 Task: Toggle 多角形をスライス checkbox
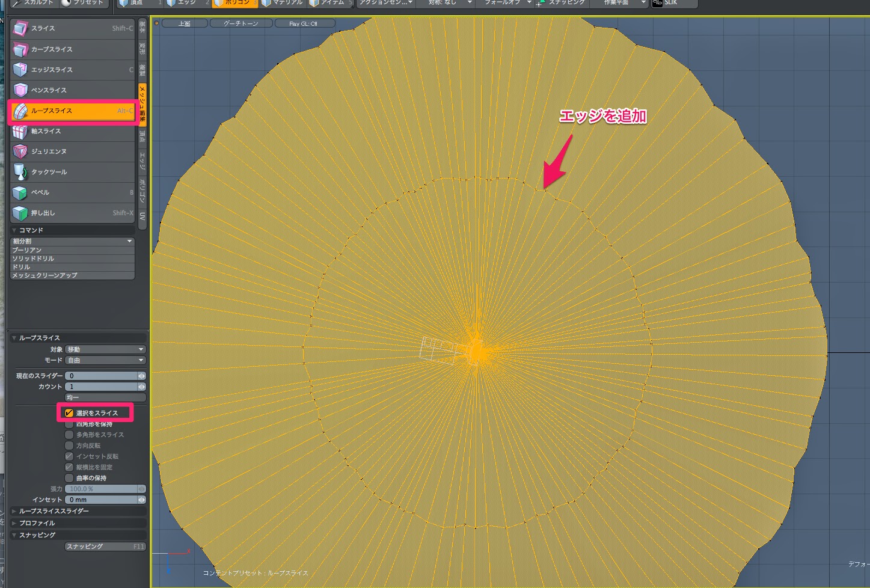click(69, 435)
